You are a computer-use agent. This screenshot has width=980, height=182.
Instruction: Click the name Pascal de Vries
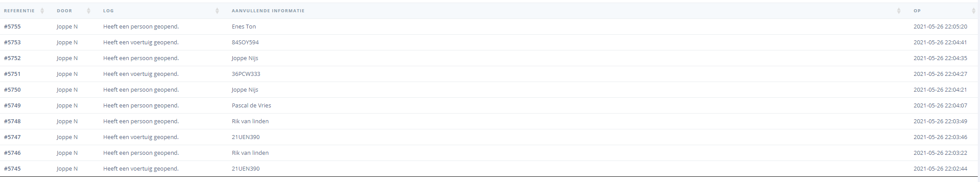(x=251, y=106)
